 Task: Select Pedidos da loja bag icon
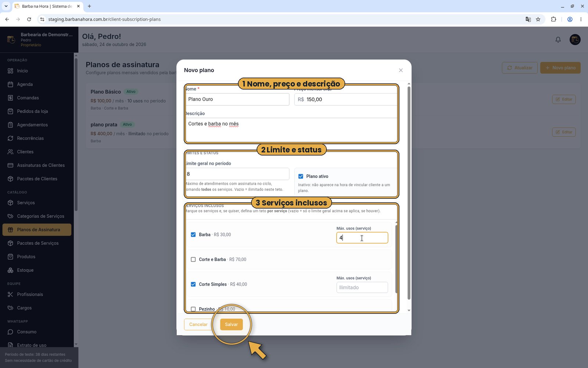(x=10, y=111)
